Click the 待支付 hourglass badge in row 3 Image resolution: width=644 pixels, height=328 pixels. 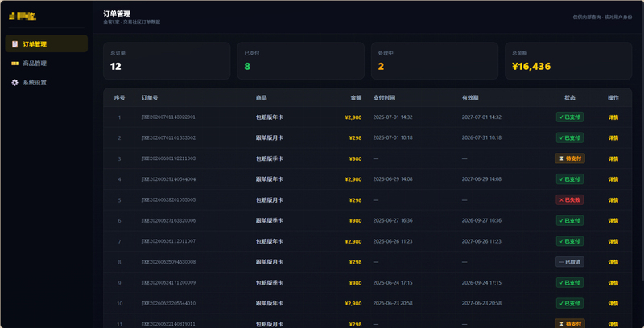click(x=570, y=158)
